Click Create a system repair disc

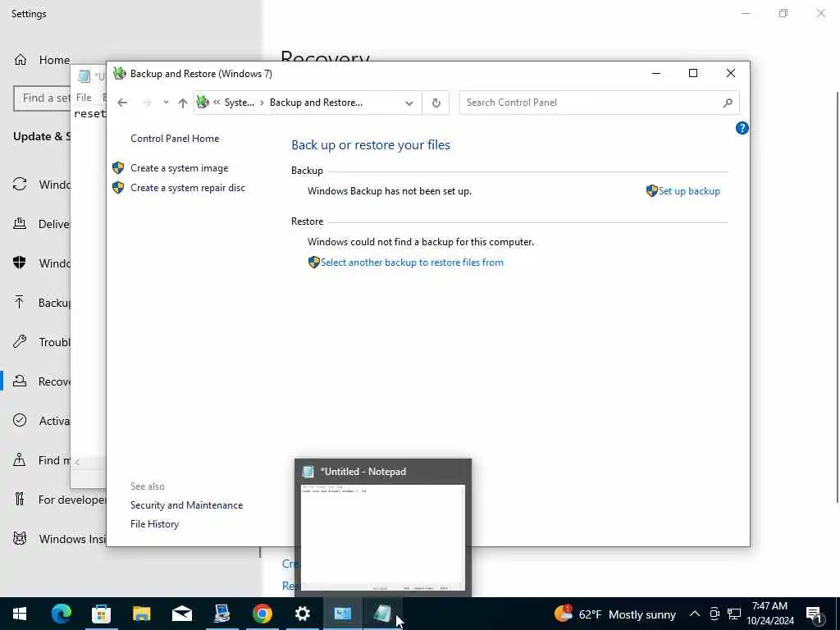188,188
